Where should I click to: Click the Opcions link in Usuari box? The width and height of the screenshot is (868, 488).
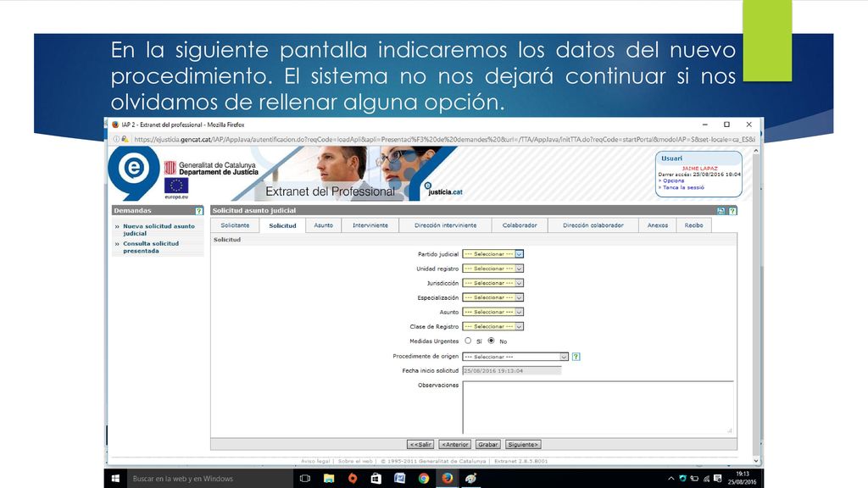(x=673, y=180)
